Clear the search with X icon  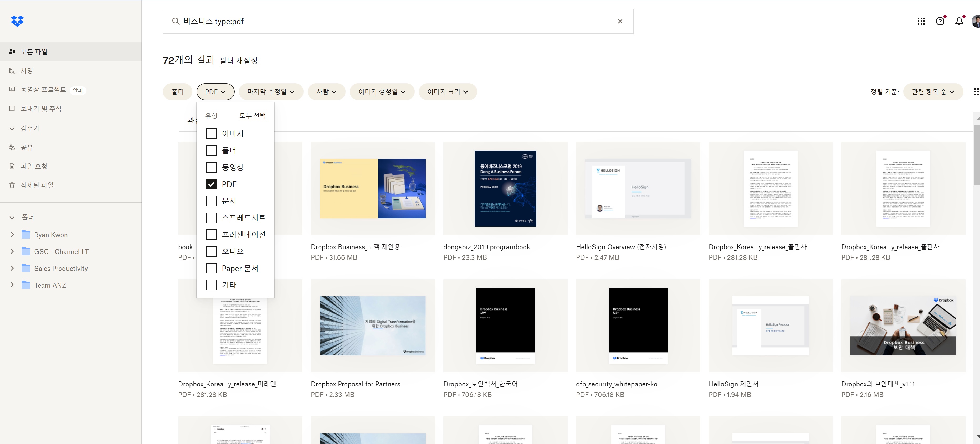point(620,21)
